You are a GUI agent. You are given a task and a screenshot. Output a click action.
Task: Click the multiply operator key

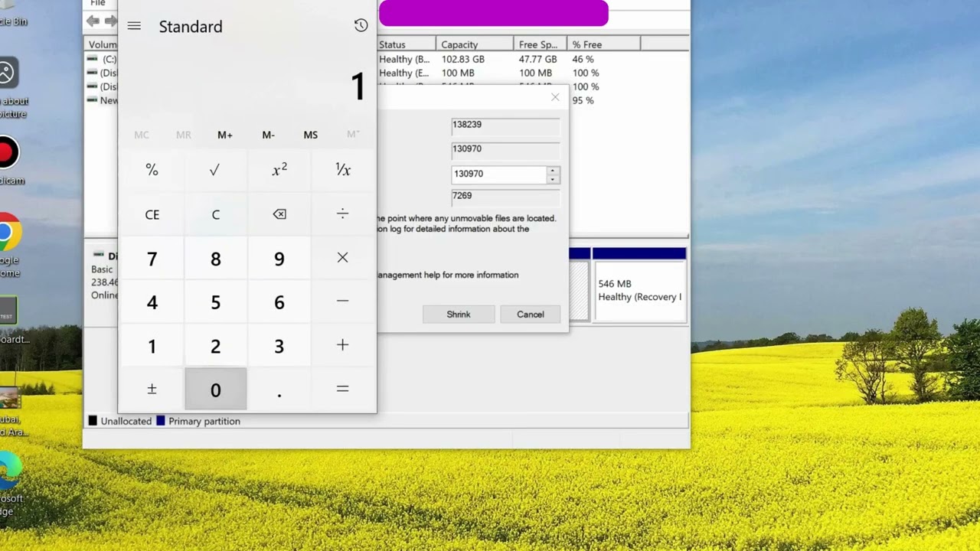click(x=343, y=258)
